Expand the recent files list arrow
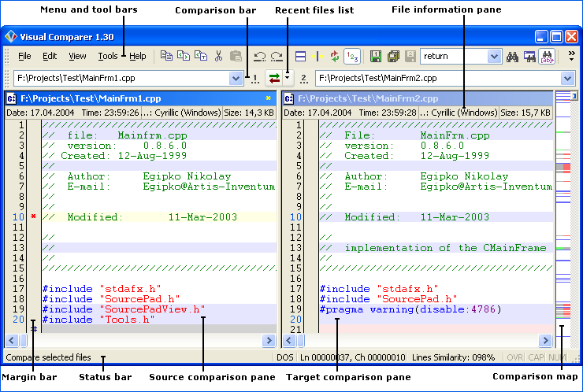Viewport: 583px width, 392px height. point(288,78)
